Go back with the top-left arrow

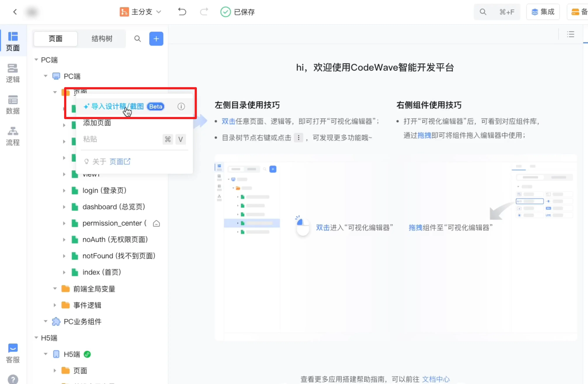click(x=15, y=12)
